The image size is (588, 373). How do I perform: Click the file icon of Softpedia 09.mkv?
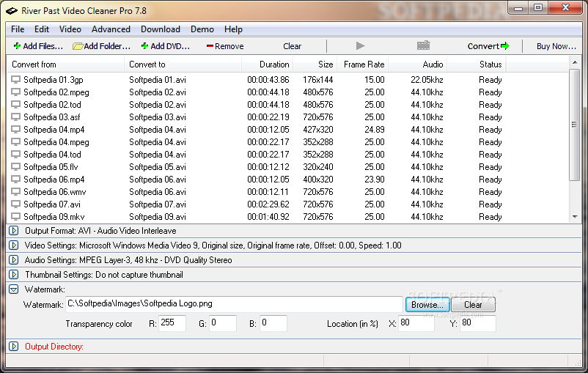(x=15, y=217)
